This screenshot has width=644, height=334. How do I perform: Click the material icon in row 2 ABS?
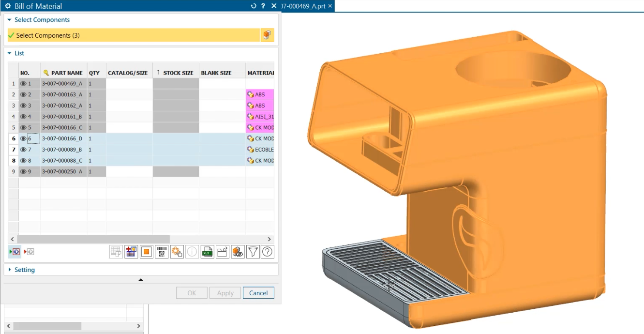click(x=251, y=94)
